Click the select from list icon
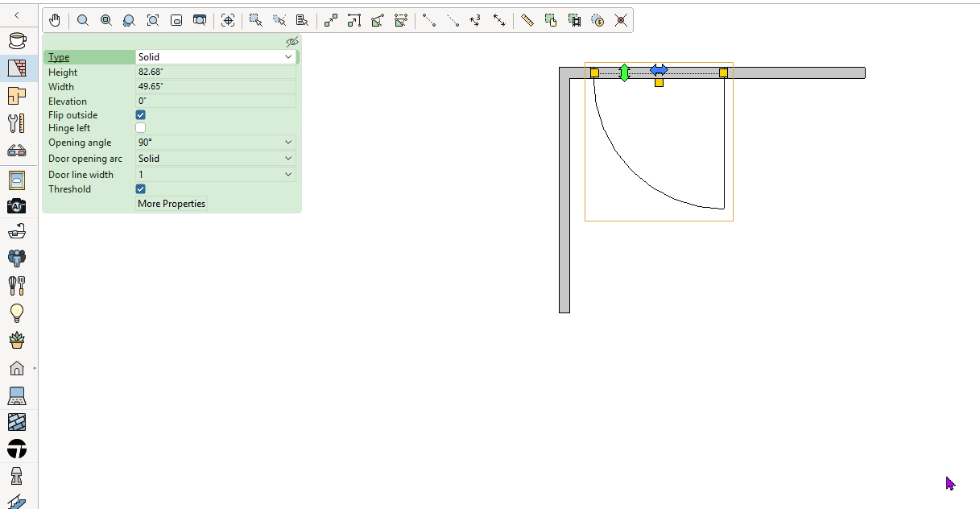The width and height of the screenshot is (980, 509). 302,20
